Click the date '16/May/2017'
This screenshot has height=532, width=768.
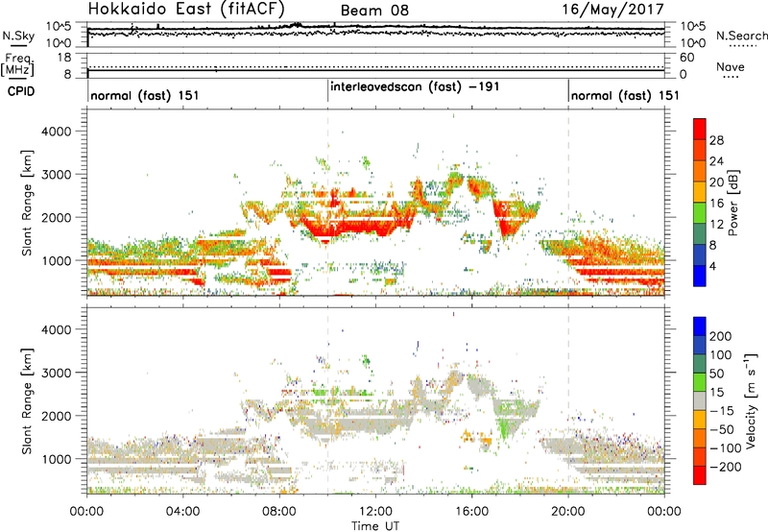point(612,9)
